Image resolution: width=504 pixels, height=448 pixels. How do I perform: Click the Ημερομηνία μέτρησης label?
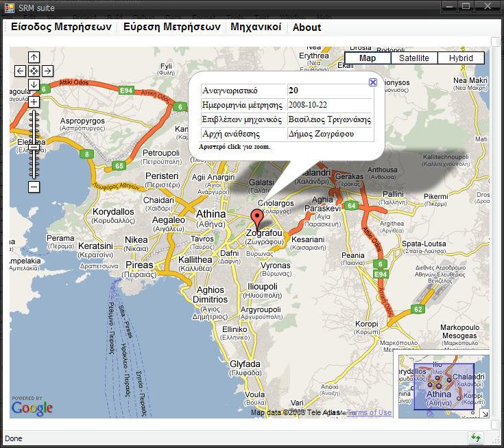(242, 105)
